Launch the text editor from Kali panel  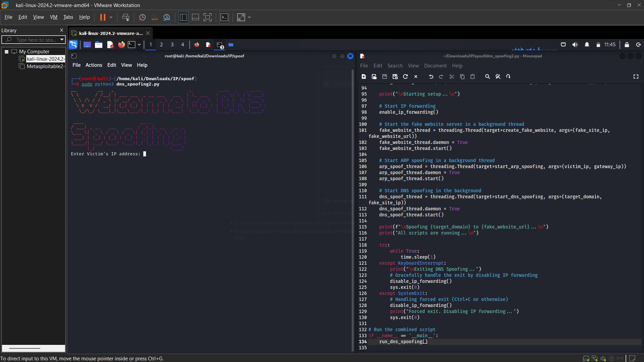110,45
